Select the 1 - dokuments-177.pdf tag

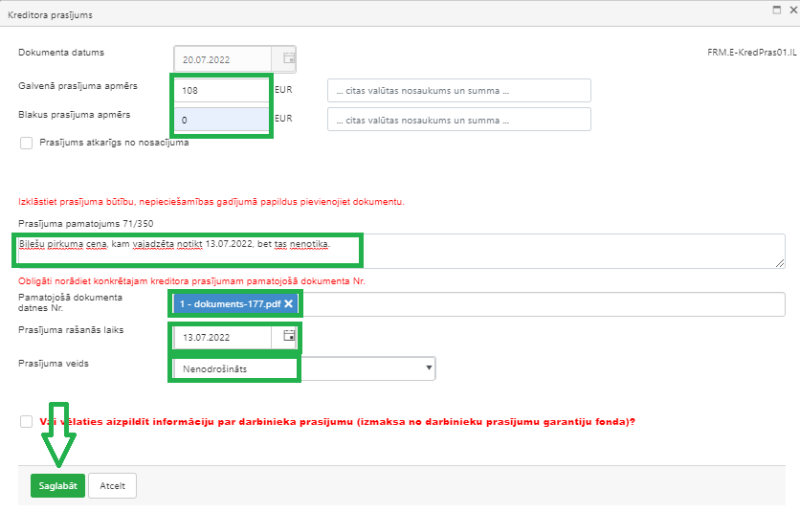pyautogui.click(x=228, y=303)
